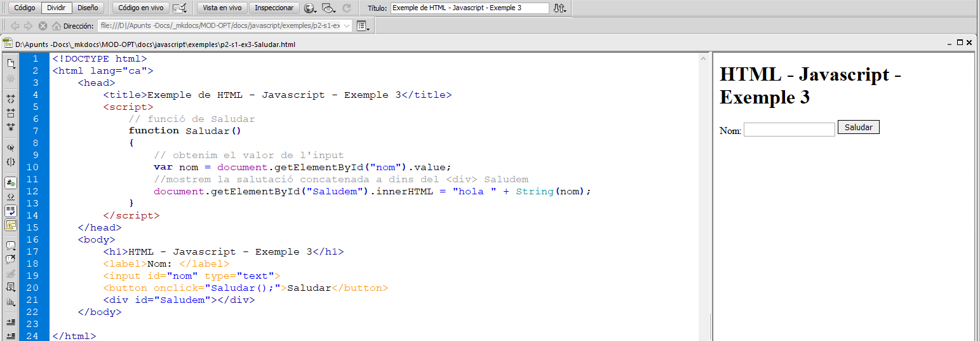Viewport: 980px width, 341px height.
Task: Move or convert CSS icon
Action: click(x=11, y=302)
